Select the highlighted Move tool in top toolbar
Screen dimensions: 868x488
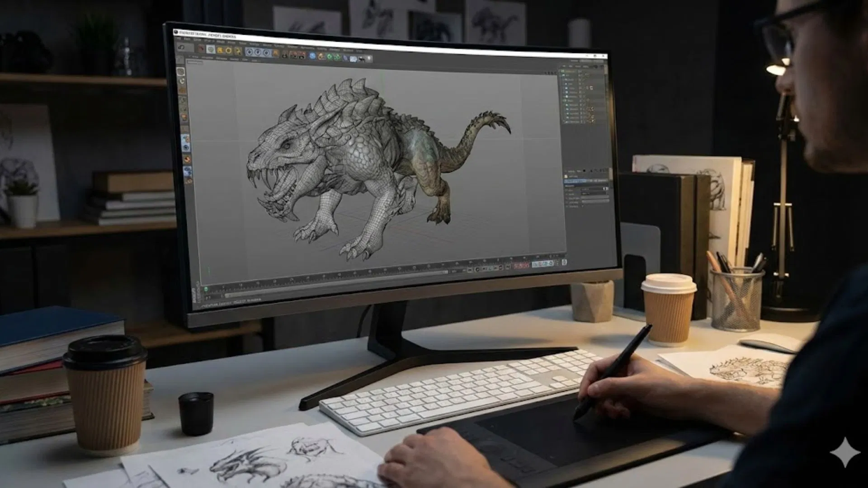pos(211,49)
